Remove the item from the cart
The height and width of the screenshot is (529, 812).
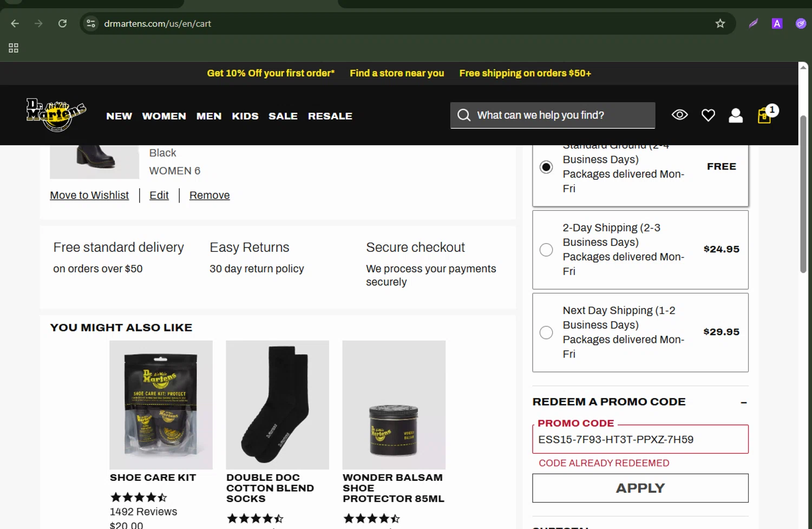[209, 195]
